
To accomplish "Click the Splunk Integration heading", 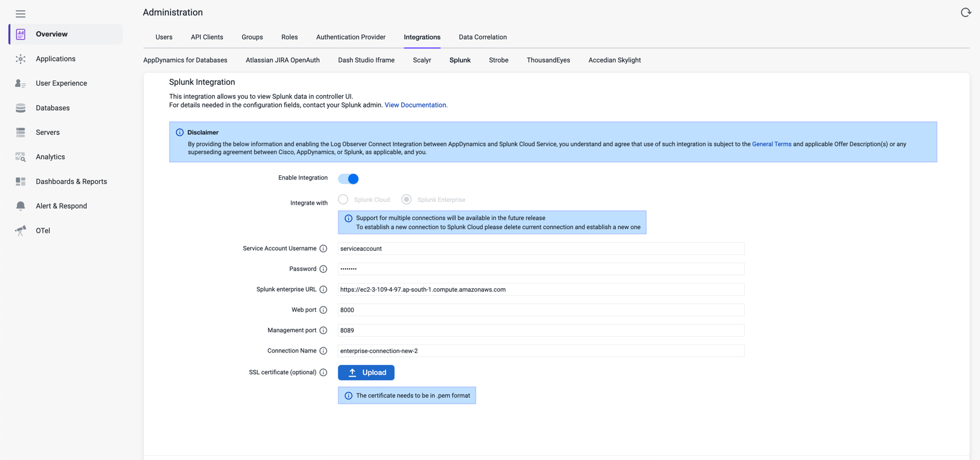I will pyautogui.click(x=202, y=82).
